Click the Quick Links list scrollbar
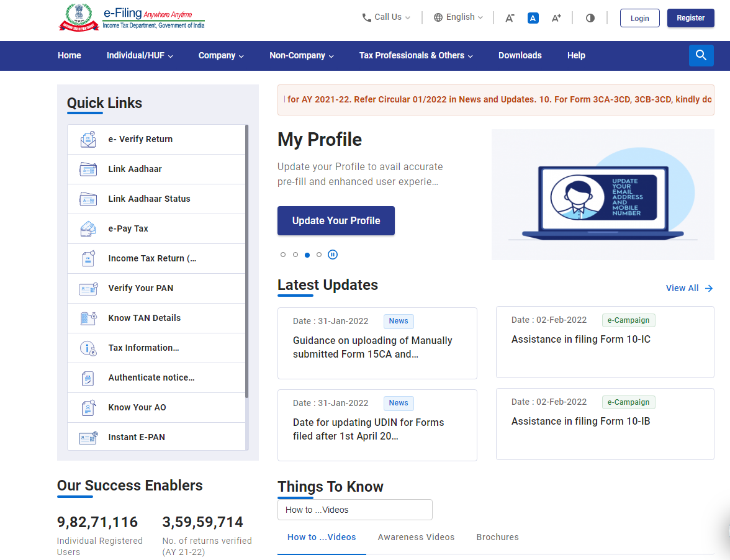The width and height of the screenshot is (730, 560). pyautogui.click(x=246, y=261)
